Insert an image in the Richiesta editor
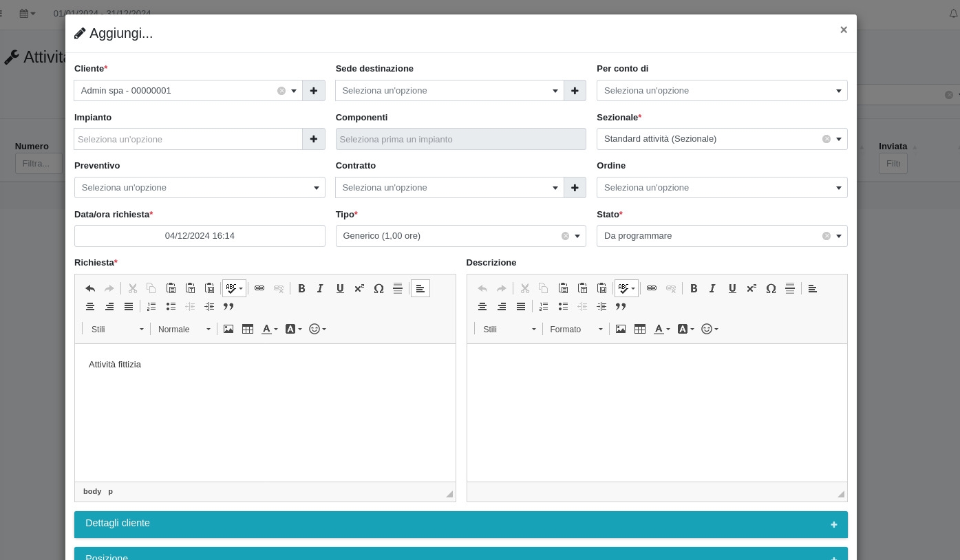 point(228,329)
